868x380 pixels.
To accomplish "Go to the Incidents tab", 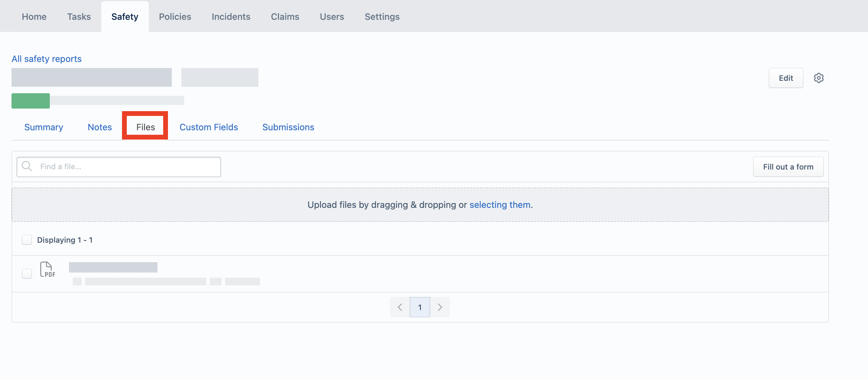I will pyautogui.click(x=231, y=17).
